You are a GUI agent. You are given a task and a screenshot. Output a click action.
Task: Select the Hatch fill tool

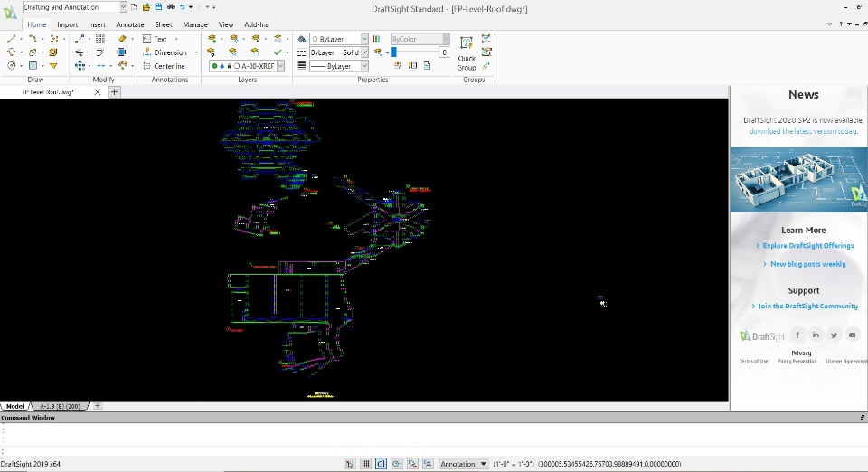coord(33,65)
